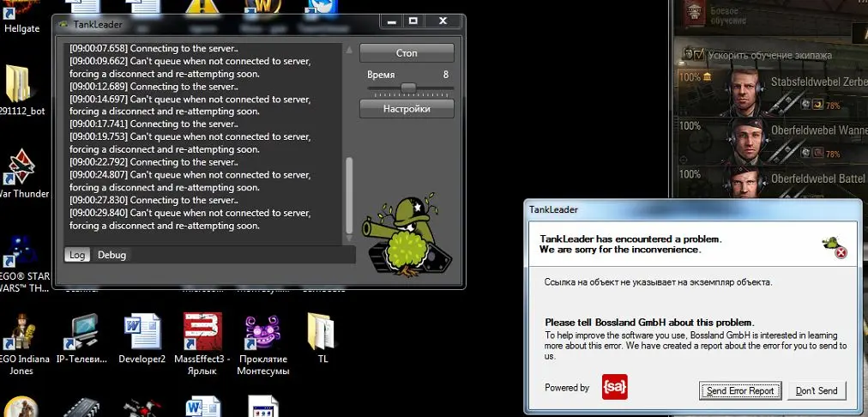Click the Don't Send button
The image size is (868, 417).
pyautogui.click(x=817, y=390)
